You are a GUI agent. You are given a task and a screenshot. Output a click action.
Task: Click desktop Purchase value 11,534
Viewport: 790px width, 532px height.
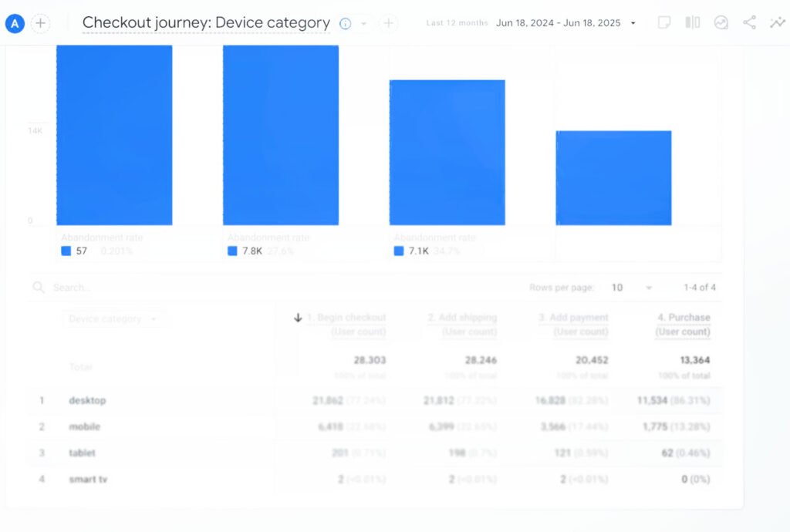click(x=652, y=401)
